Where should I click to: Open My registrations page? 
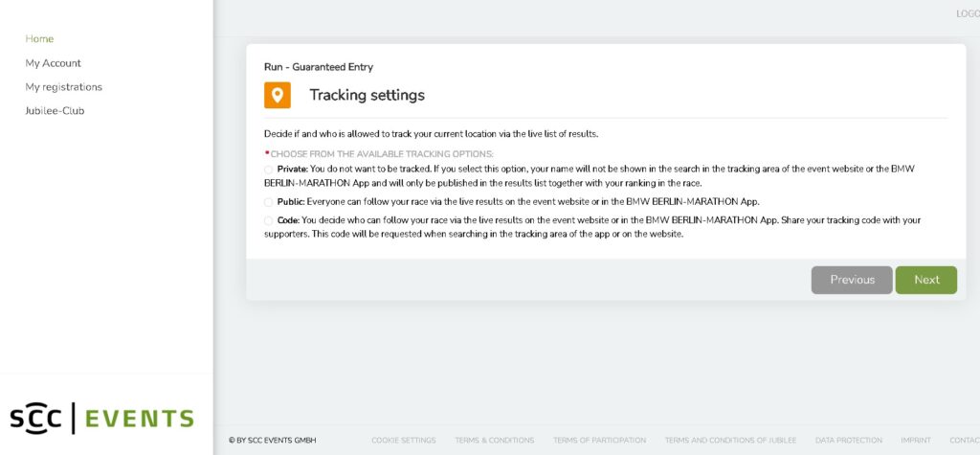pyautogui.click(x=64, y=87)
